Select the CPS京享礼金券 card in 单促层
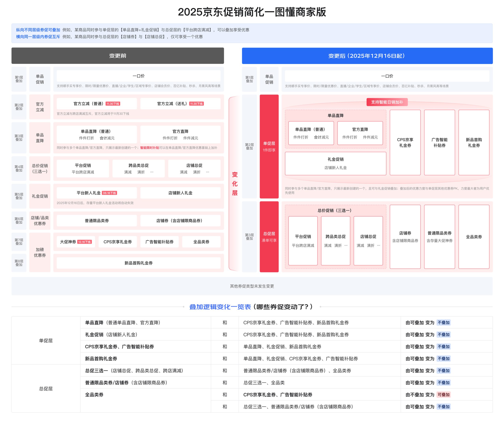The height and width of the screenshot is (424, 504). click(405, 143)
